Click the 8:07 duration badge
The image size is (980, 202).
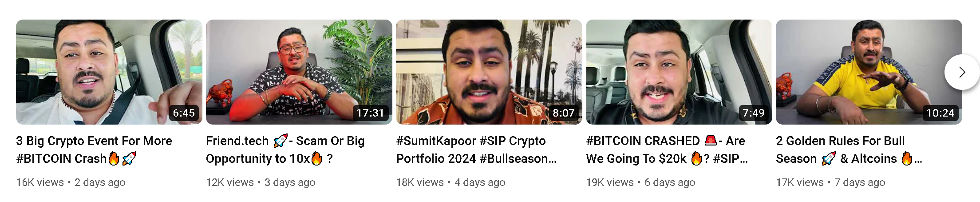coord(564,113)
